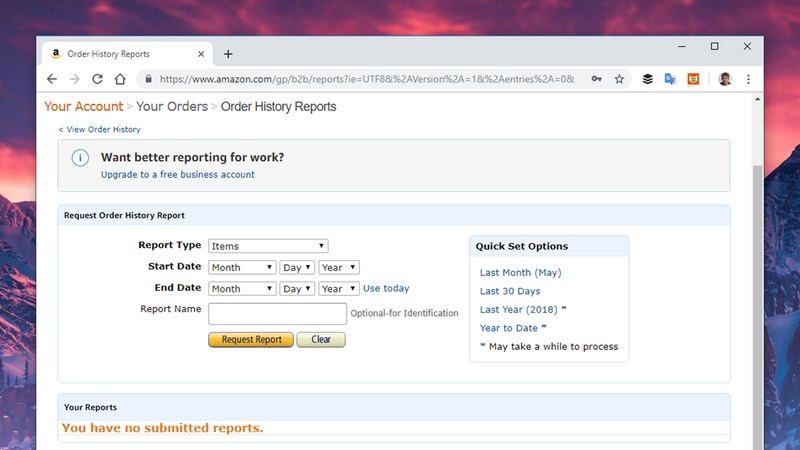Open the Start Date Month dropdown
This screenshot has width=800, height=450.
pyautogui.click(x=242, y=267)
